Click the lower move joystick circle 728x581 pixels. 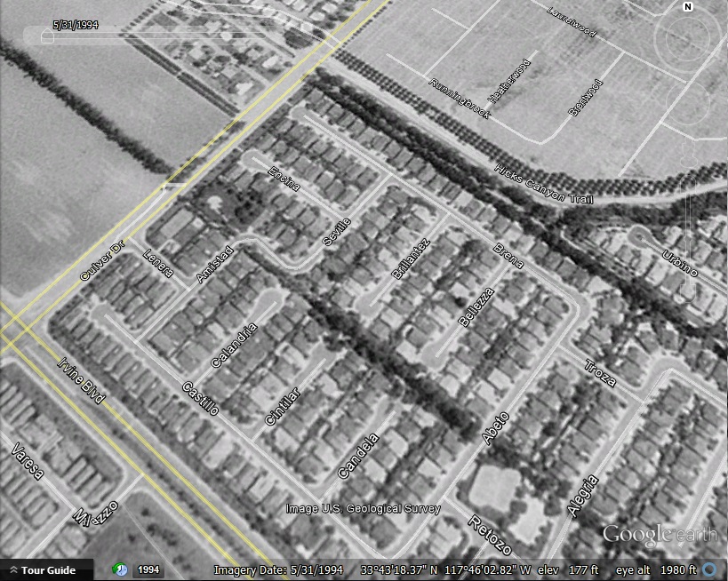(x=687, y=103)
